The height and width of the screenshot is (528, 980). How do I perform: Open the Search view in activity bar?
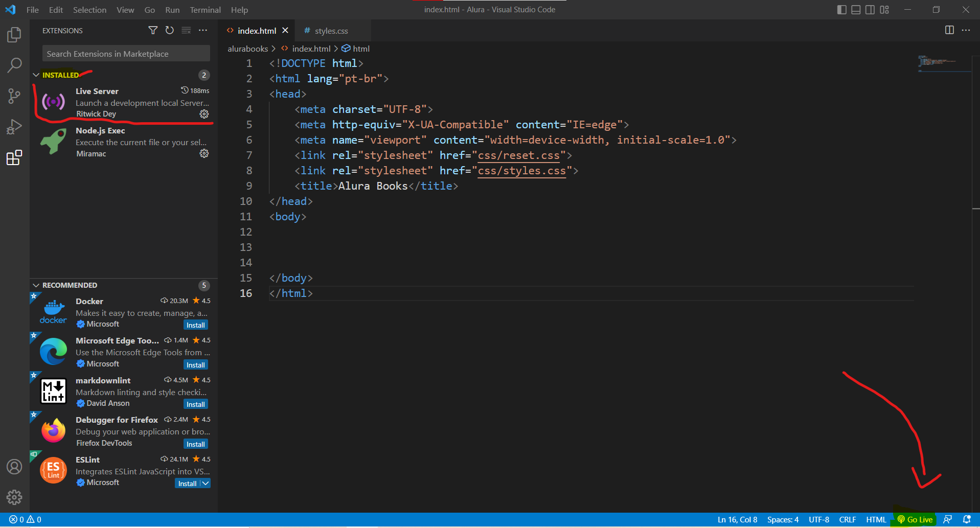[x=14, y=65]
